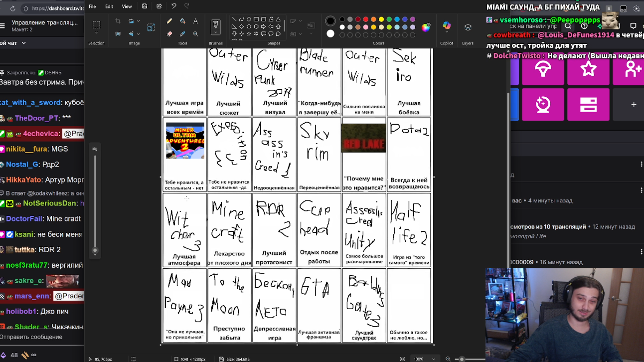Screen dimensions: 644x362
Task: Click the Share icon next to Save
Action: click(x=159, y=6)
